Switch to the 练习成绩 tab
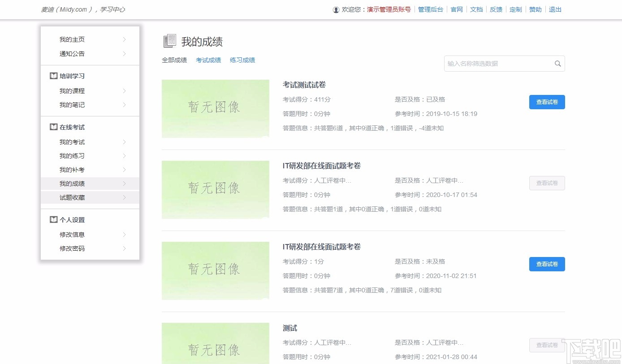 point(242,60)
